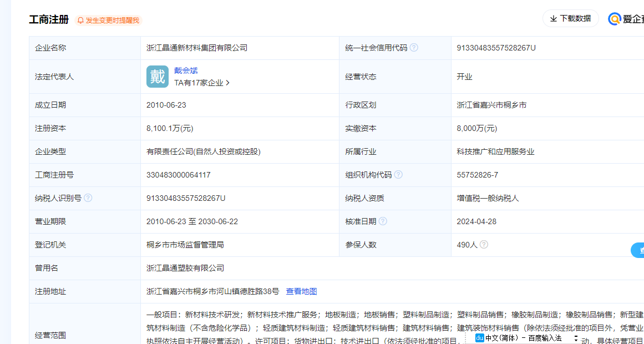Click the 戴 avatar tile
The width and height of the screenshot is (644, 344).
pos(158,77)
